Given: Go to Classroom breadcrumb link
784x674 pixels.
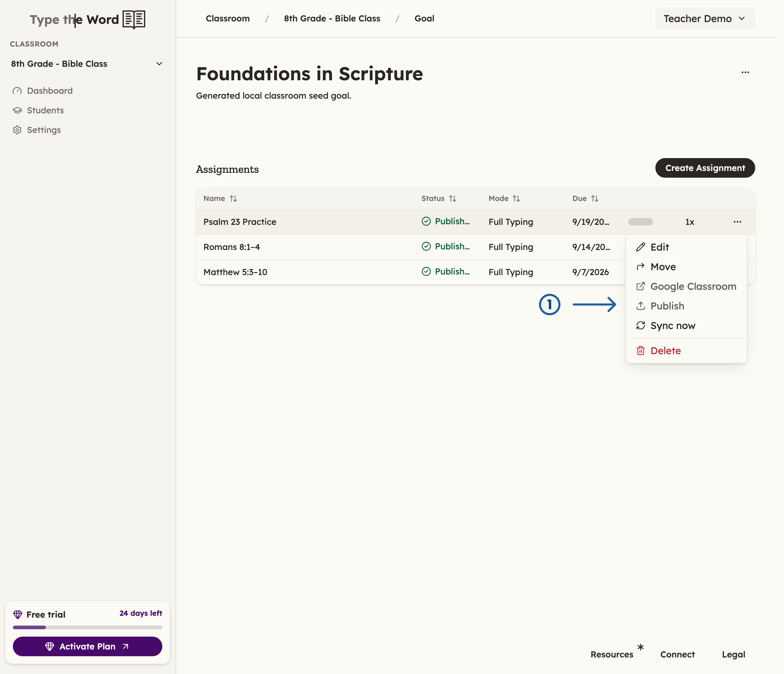Looking at the screenshot, I should (x=228, y=19).
